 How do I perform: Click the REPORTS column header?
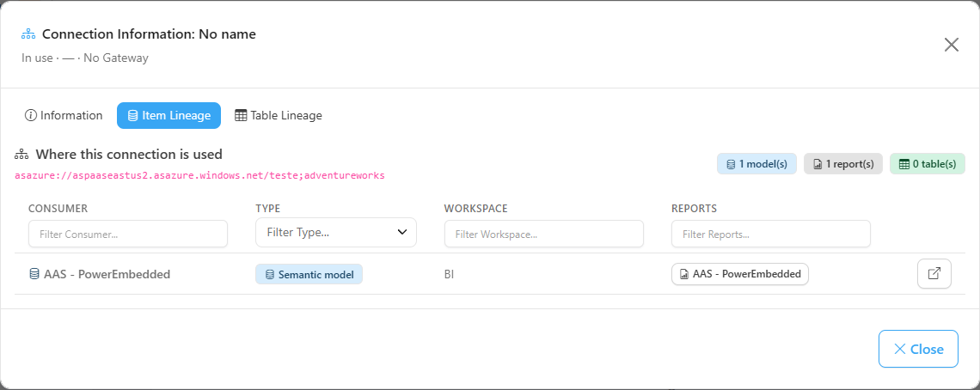(x=693, y=208)
